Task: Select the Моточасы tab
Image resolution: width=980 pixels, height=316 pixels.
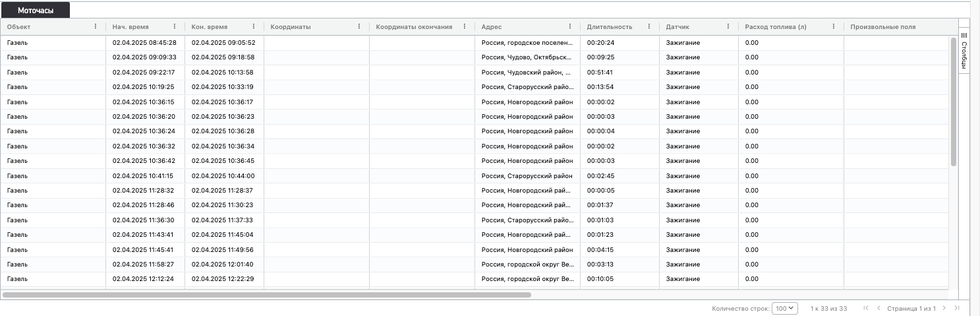Action: point(36,11)
